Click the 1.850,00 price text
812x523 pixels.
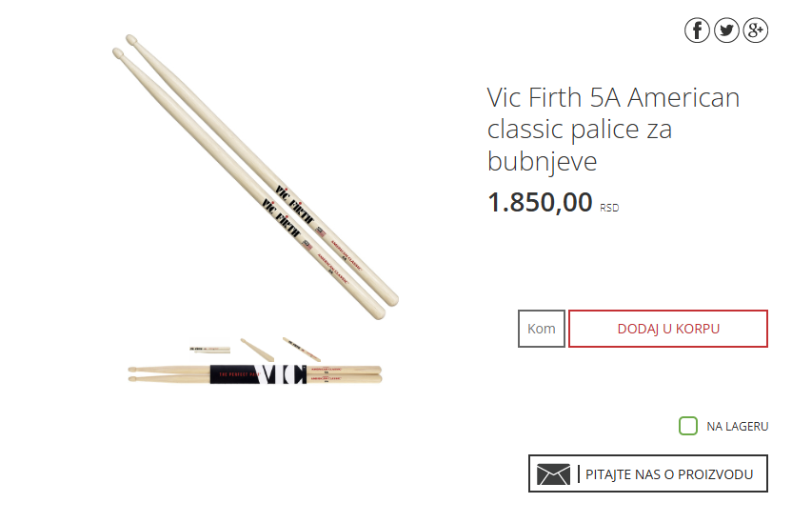pos(540,202)
